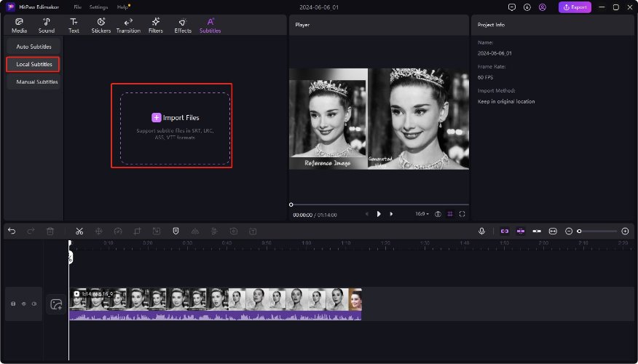638x364 pixels.
Task: Play the video preview
Action: pos(379,214)
